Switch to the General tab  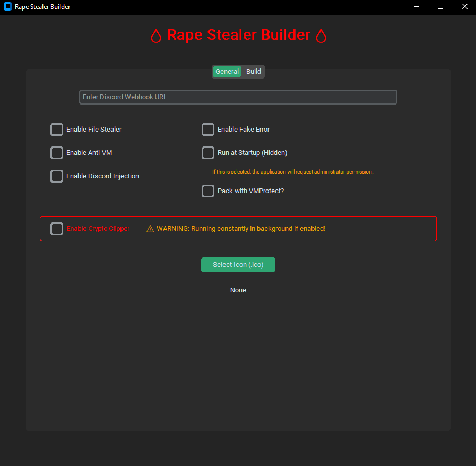point(227,72)
